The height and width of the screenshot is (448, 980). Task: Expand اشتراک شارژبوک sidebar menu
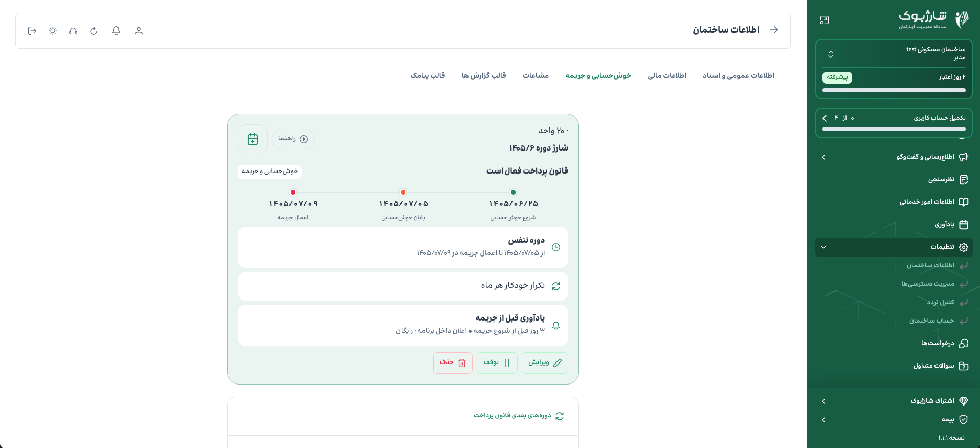click(894, 401)
